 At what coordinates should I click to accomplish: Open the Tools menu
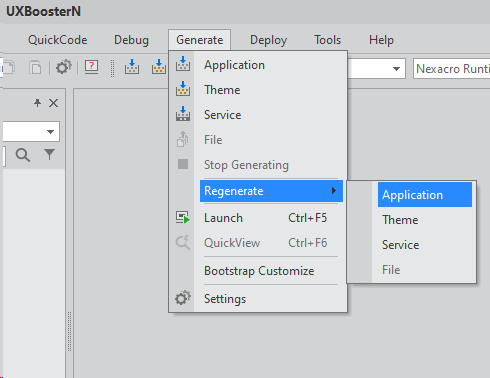327,40
